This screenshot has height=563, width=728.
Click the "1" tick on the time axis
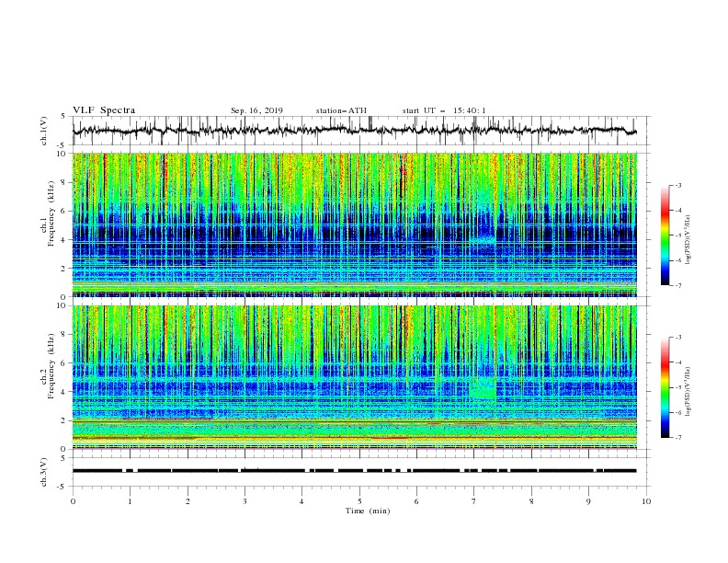pos(130,501)
